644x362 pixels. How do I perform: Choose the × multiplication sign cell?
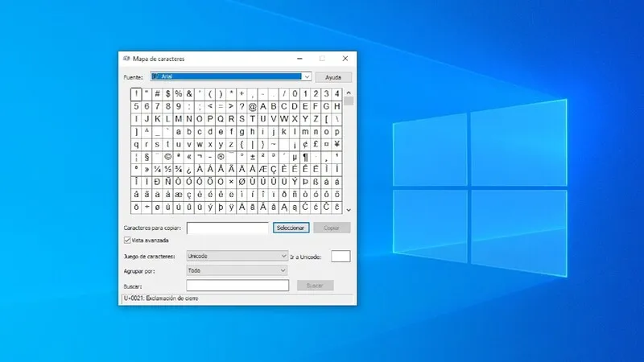tap(231, 182)
